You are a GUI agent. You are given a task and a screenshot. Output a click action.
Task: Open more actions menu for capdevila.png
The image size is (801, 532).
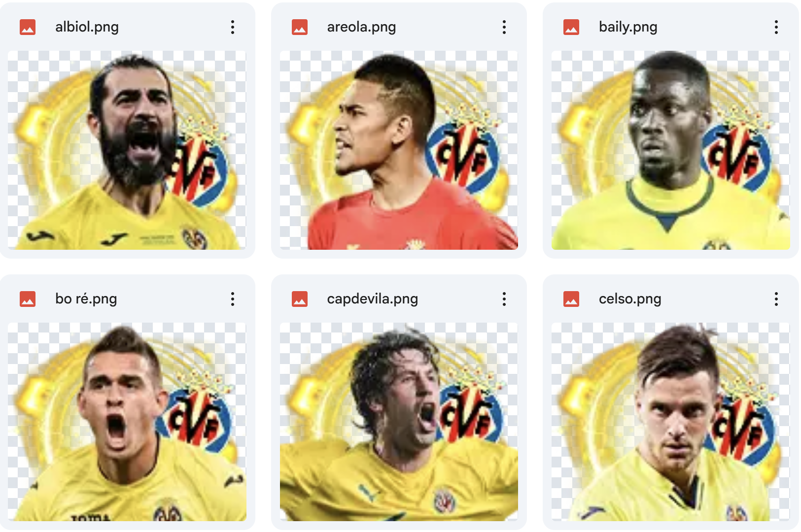click(504, 299)
